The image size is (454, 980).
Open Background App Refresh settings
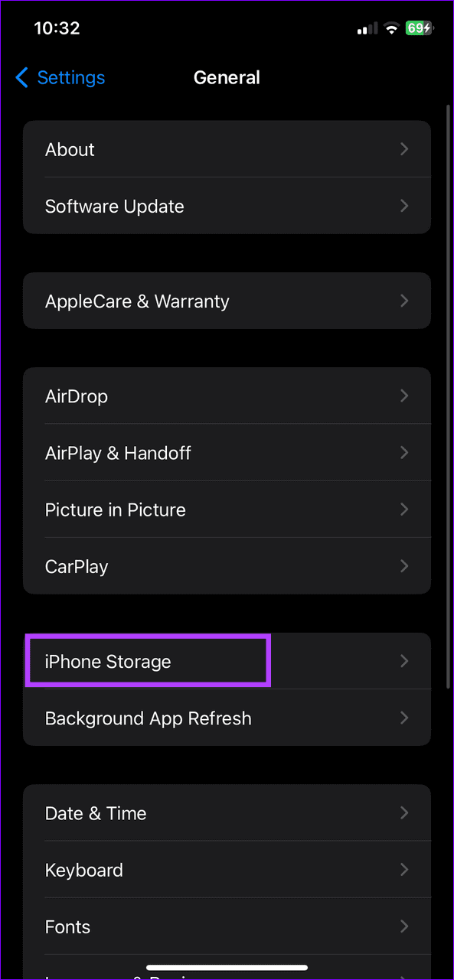coord(227,718)
